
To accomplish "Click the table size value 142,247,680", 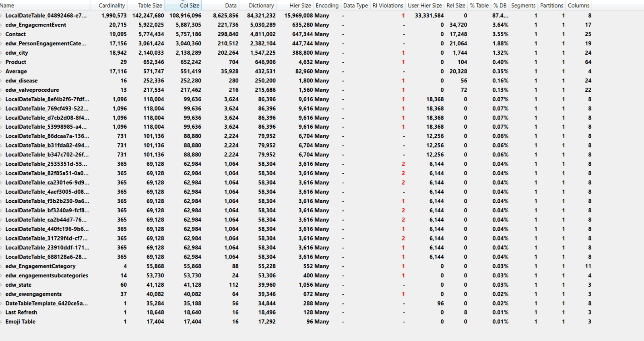I will [148, 16].
